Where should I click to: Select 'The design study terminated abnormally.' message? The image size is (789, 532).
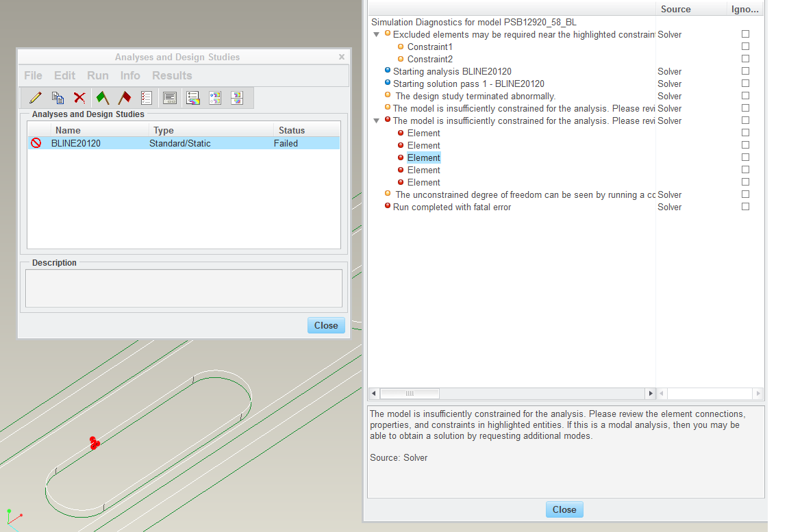tap(475, 96)
